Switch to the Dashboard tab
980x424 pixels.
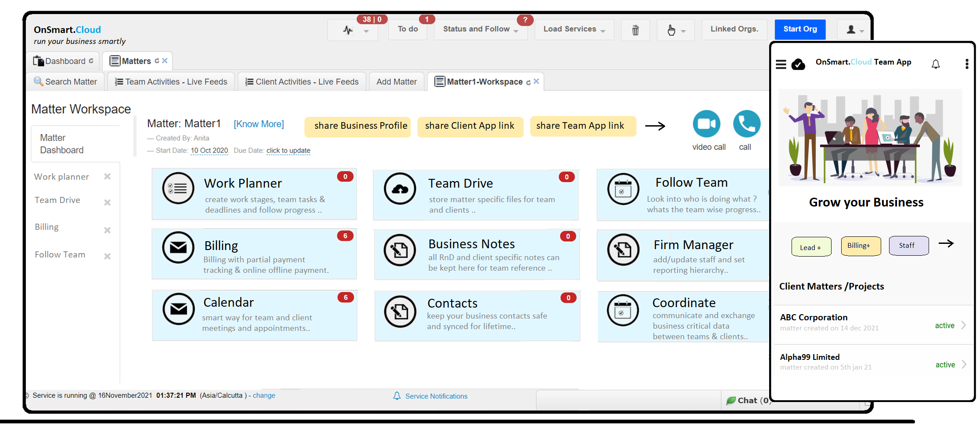[x=63, y=61]
